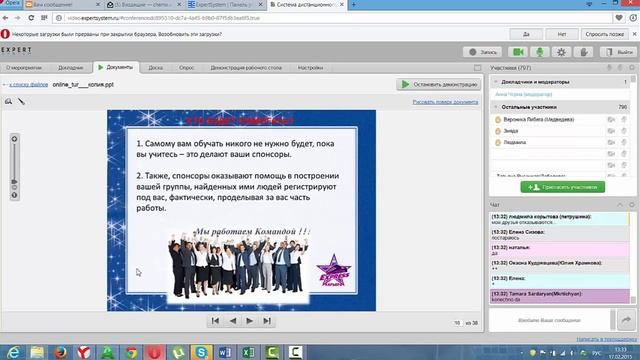The width and height of the screenshot is (640, 360).
Task: Open Skype from taskbar
Action: tap(201, 352)
